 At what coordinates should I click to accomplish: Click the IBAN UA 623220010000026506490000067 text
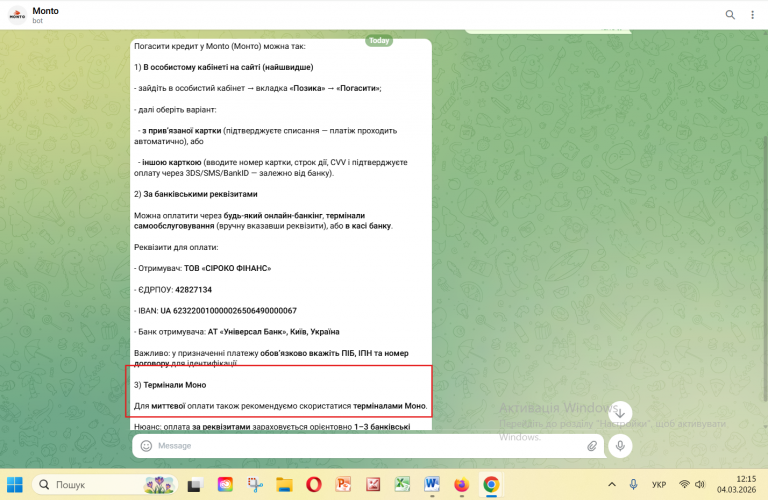tap(228, 310)
